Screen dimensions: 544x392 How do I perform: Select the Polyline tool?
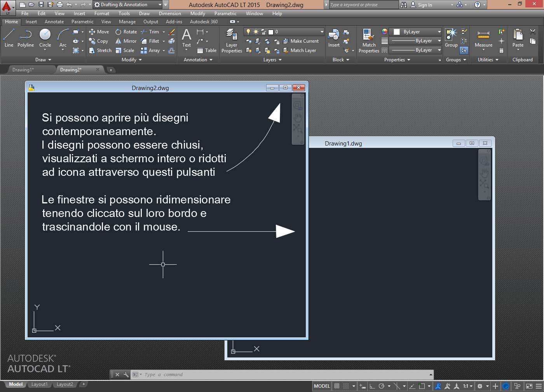click(x=26, y=38)
